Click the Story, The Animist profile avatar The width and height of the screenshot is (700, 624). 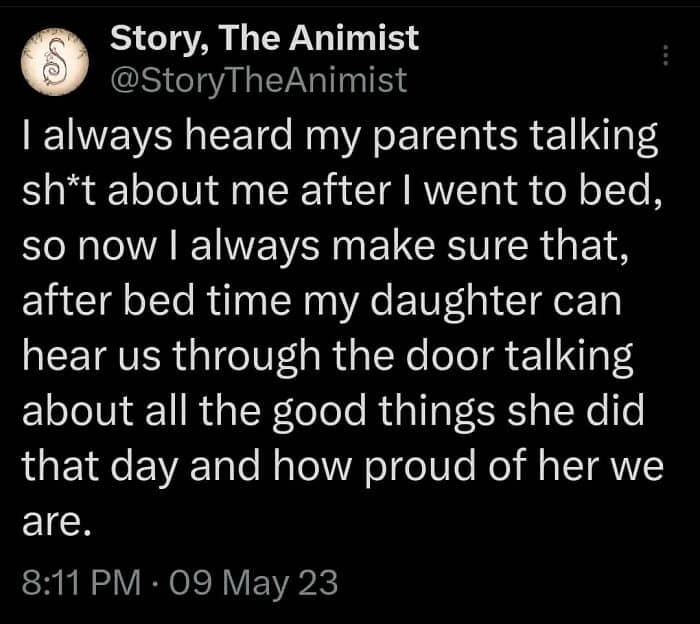point(54,62)
